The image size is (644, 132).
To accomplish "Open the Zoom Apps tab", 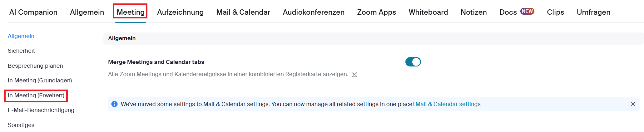I will (x=376, y=12).
